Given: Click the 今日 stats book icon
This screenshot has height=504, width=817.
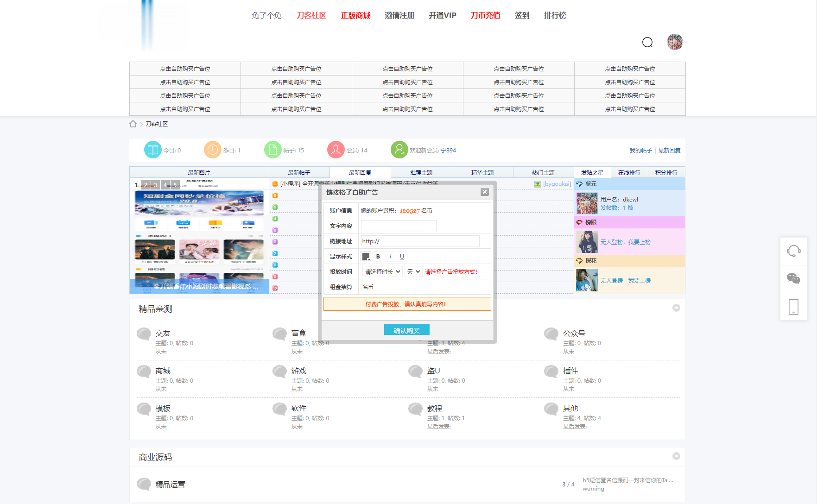Looking at the screenshot, I should (153, 150).
